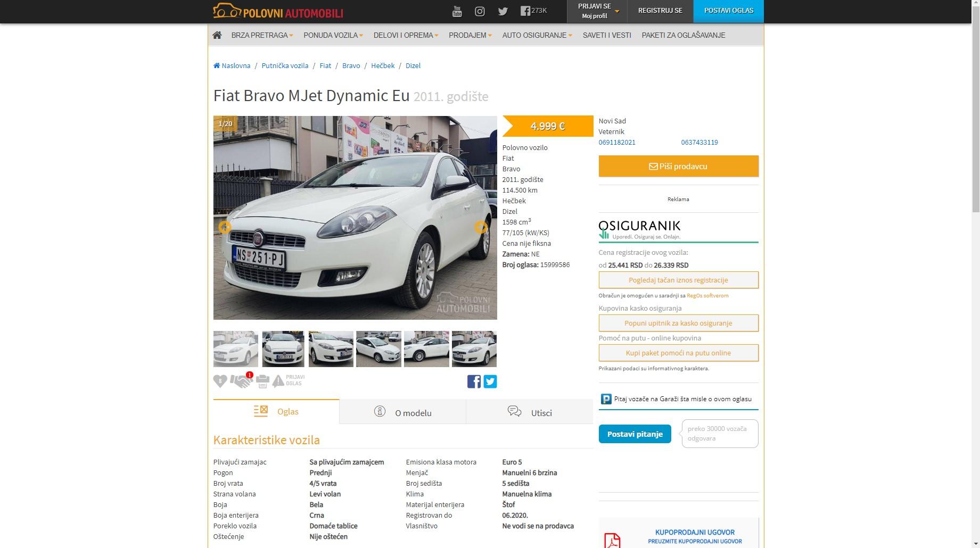
Task: Print the listing with printer icon
Action: [x=262, y=381]
